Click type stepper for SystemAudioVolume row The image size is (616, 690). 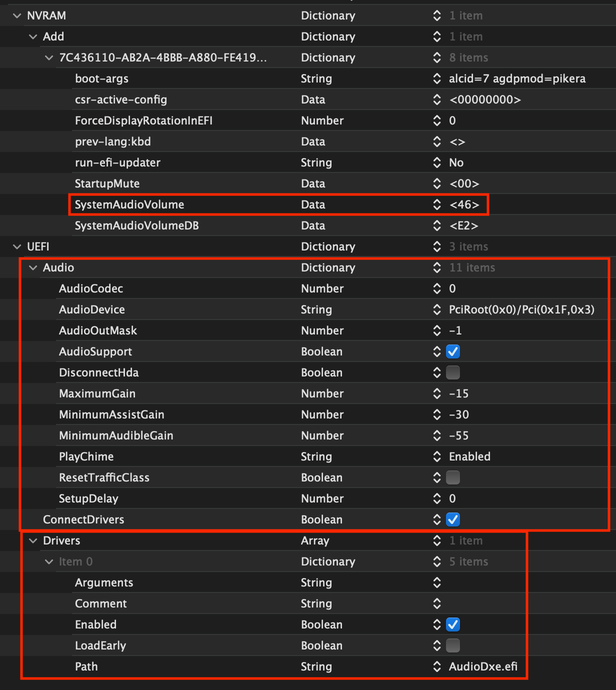point(437,204)
